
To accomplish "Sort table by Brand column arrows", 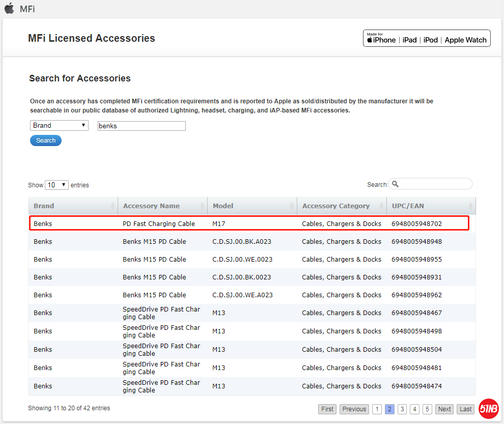I will pos(113,206).
